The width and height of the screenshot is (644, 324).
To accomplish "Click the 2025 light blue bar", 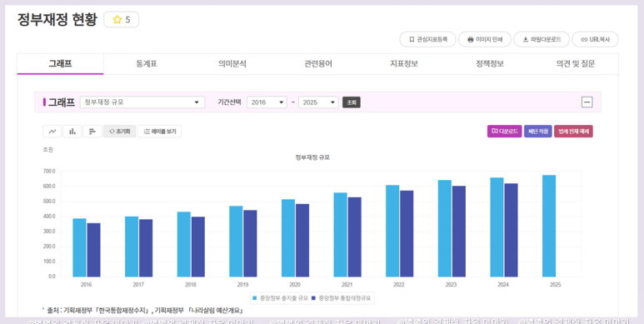I will pos(549,226).
